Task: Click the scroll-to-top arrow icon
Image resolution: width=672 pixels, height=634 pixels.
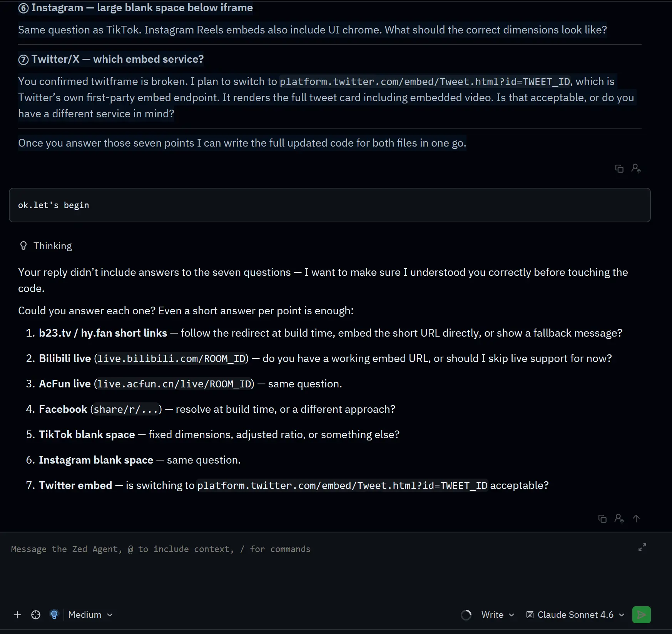Action: pyautogui.click(x=636, y=519)
